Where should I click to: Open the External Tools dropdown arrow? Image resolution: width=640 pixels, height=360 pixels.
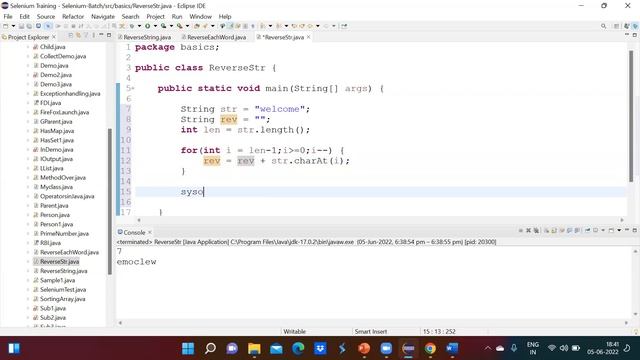coord(187,26)
